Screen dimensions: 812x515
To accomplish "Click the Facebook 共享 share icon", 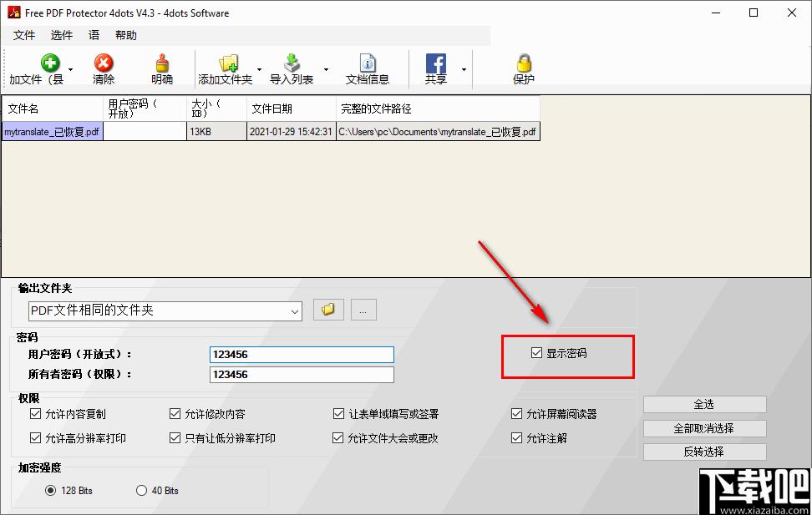I will click(435, 63).
